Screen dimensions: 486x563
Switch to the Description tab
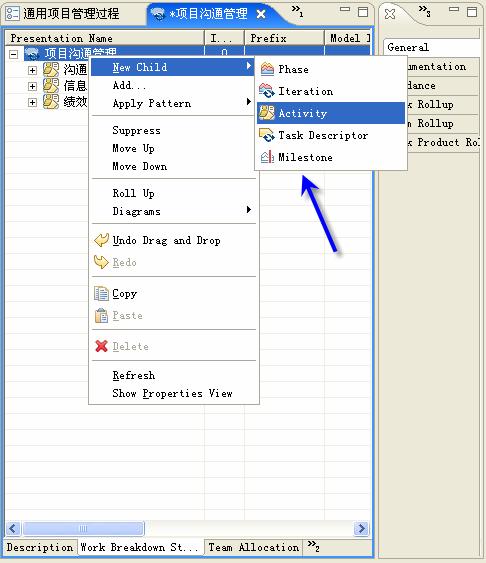(x=40, y=547)
